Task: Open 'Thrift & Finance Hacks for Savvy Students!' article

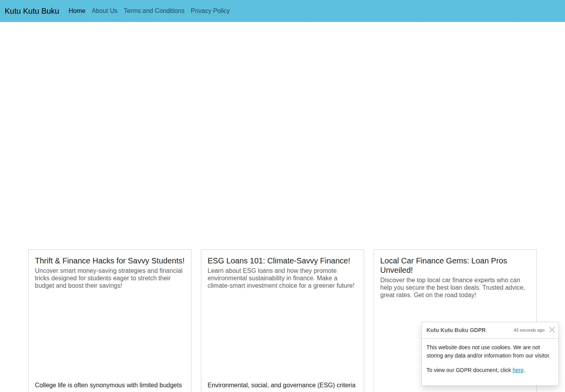Action: (x=109, y=261)
